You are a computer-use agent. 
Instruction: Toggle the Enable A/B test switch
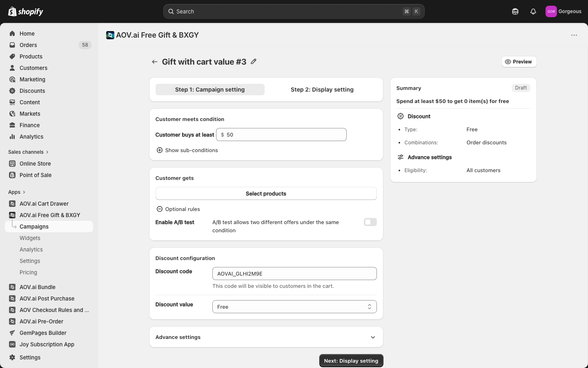370,222
